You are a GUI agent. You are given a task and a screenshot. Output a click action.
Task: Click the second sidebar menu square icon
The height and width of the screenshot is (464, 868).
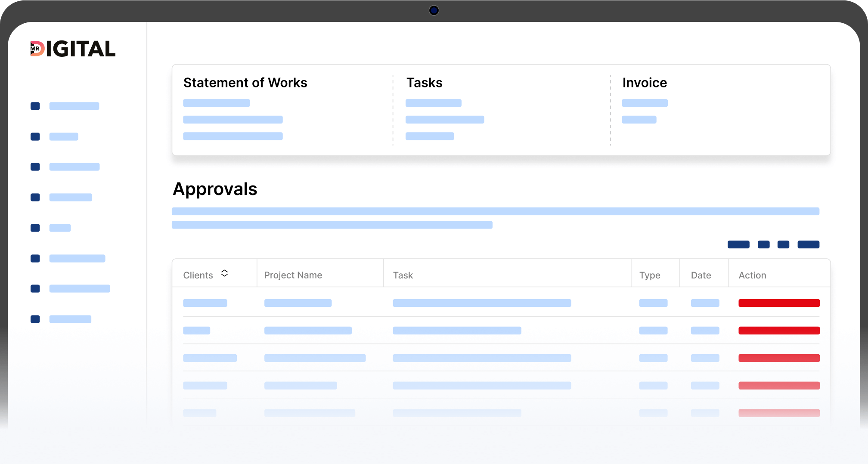(35, 137)
